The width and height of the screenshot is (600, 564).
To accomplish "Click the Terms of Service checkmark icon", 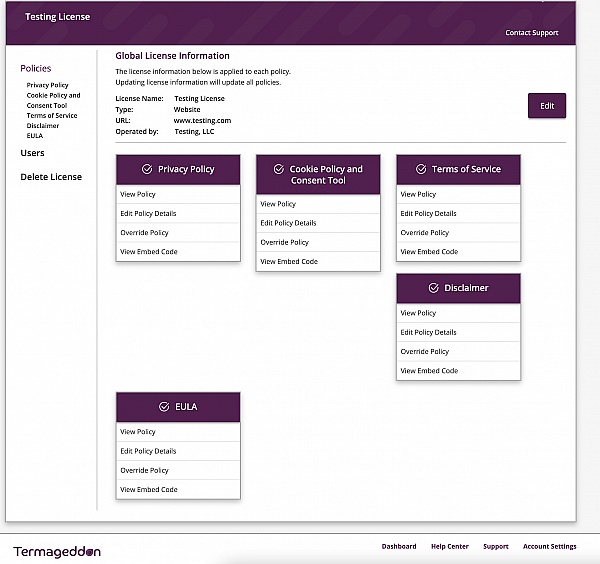I will pos(421,169).
